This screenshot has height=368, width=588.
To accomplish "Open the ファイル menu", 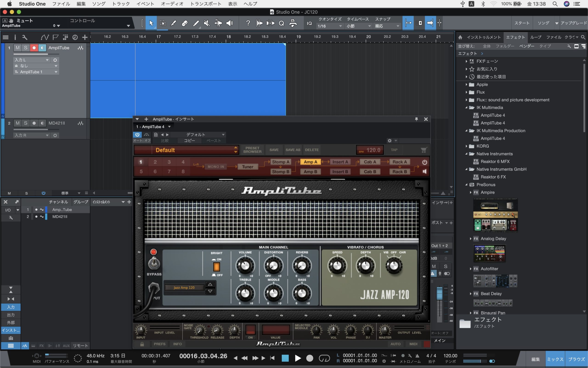I will point(61,4).
